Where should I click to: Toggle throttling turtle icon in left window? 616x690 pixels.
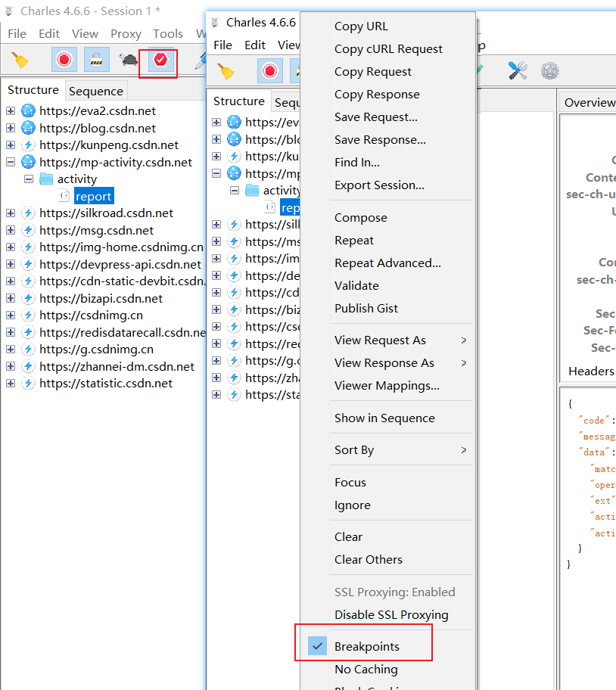pyautogui.click(x=128, y=60)
